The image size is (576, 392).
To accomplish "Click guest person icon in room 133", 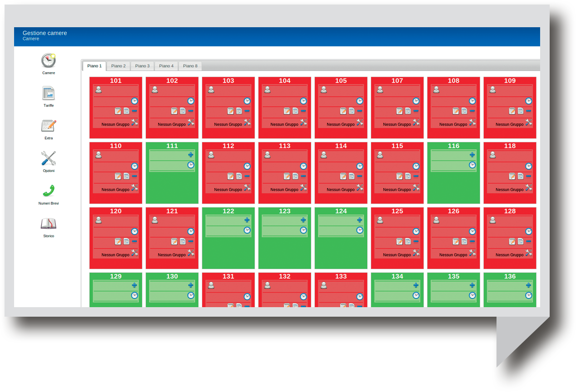I will point(324,286).
